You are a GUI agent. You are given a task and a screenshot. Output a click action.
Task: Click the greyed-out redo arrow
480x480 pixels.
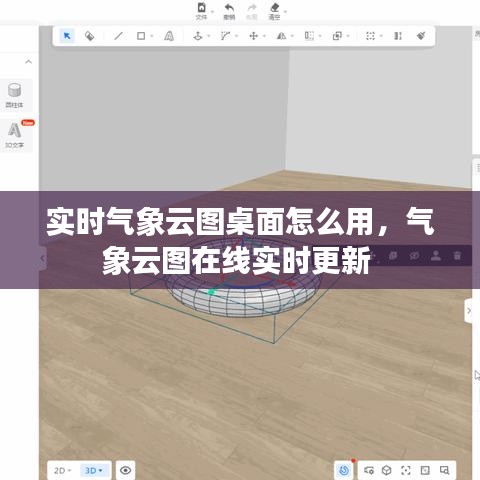(252, 8)
